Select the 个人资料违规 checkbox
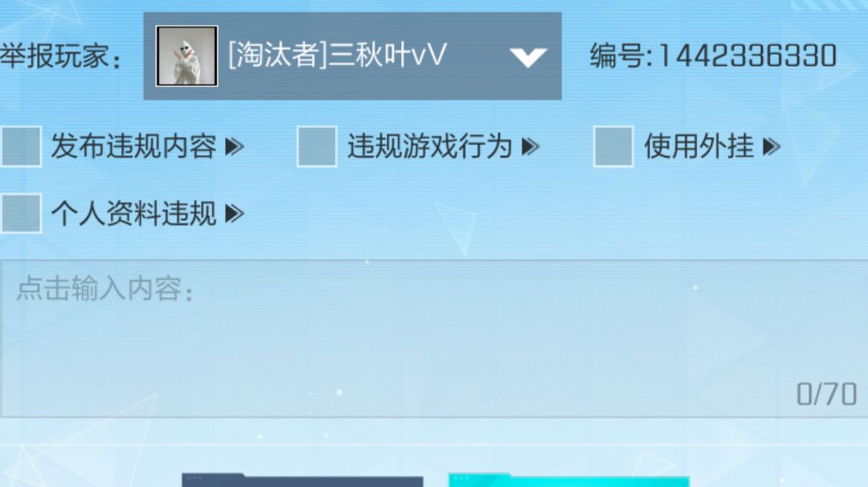 [21, 213]
